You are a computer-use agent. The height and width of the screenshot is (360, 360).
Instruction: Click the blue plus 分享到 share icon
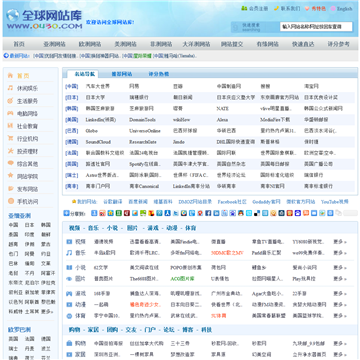pyautogui.click(x=66, y=213)
